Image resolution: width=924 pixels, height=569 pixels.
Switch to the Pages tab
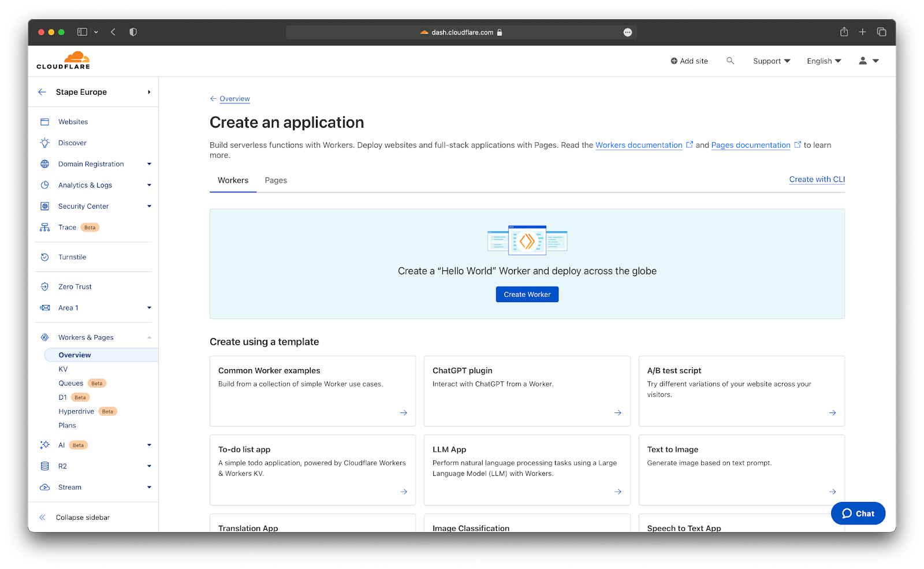tap(275, 180)
